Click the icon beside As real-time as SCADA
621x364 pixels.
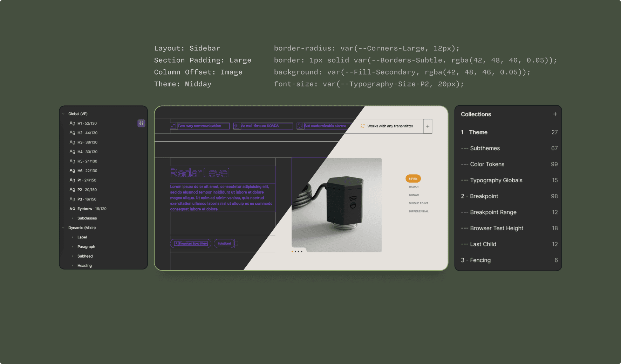pyautogui.click(x=237, y=126)
